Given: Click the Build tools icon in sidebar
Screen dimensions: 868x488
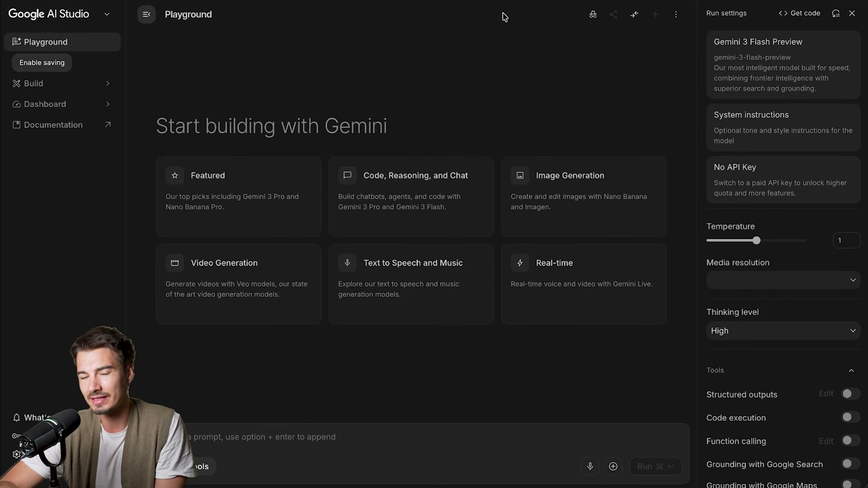Looking at the screenshot, I should click(x=17, y=84).
